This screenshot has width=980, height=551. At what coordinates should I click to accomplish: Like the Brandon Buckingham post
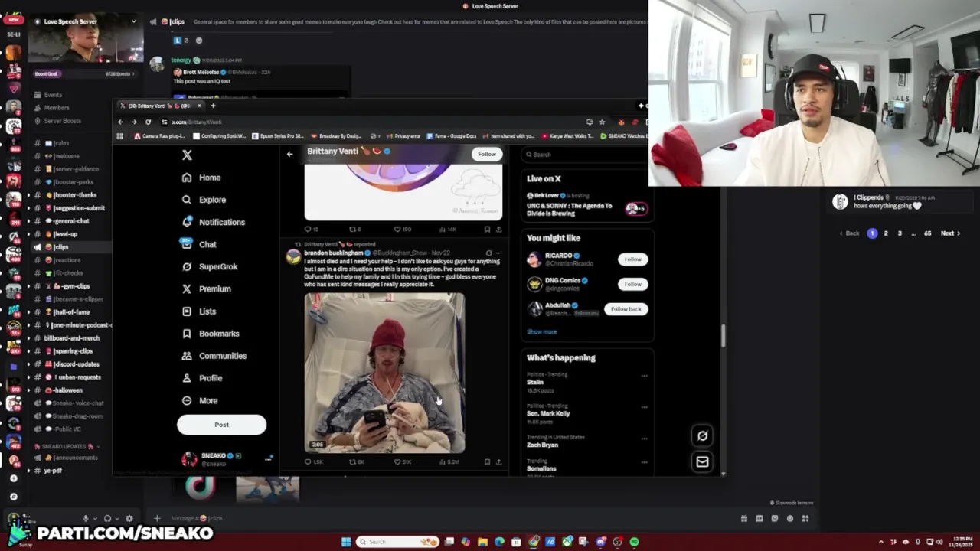pos(402,462)
